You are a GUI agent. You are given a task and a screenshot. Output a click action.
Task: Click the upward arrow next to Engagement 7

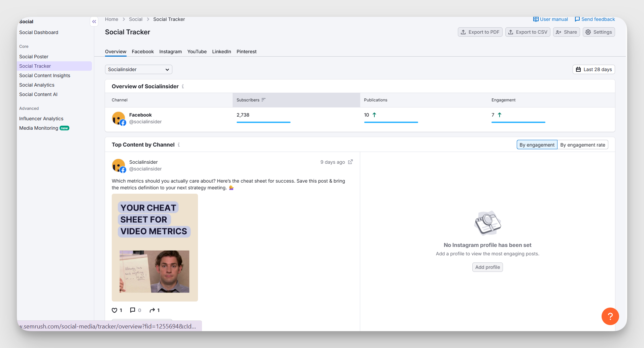500,115
